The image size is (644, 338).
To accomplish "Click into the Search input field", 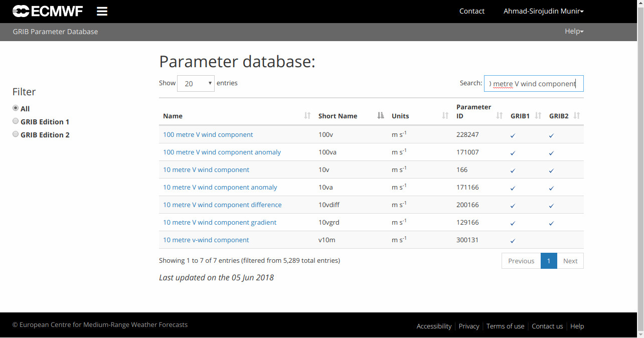I will tap(534, 84).
